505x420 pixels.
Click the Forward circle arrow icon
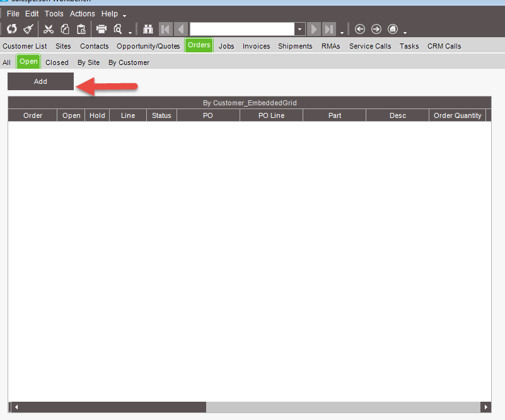click(x=376, y=29)
